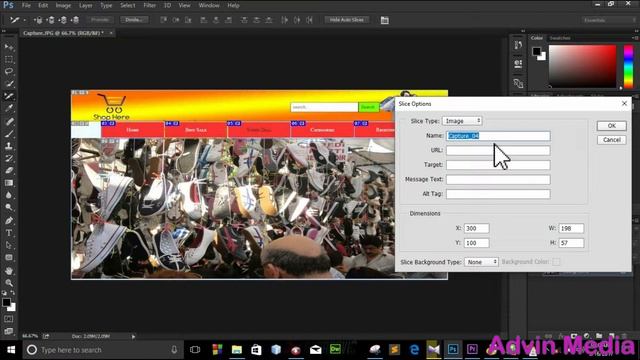Screen dimensions: 640x360
Task: Select the Path Selection tool
Action: click(9, 245)
